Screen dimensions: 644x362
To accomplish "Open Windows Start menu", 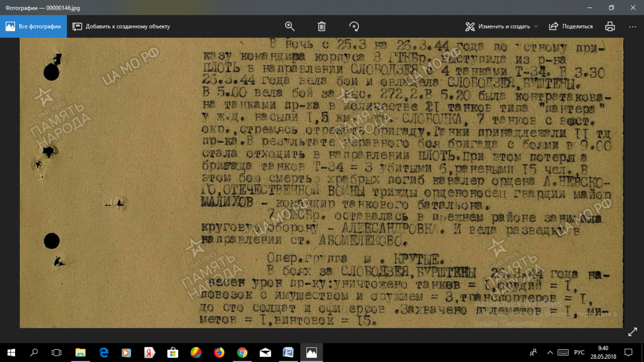I will (x=11, y=352).
